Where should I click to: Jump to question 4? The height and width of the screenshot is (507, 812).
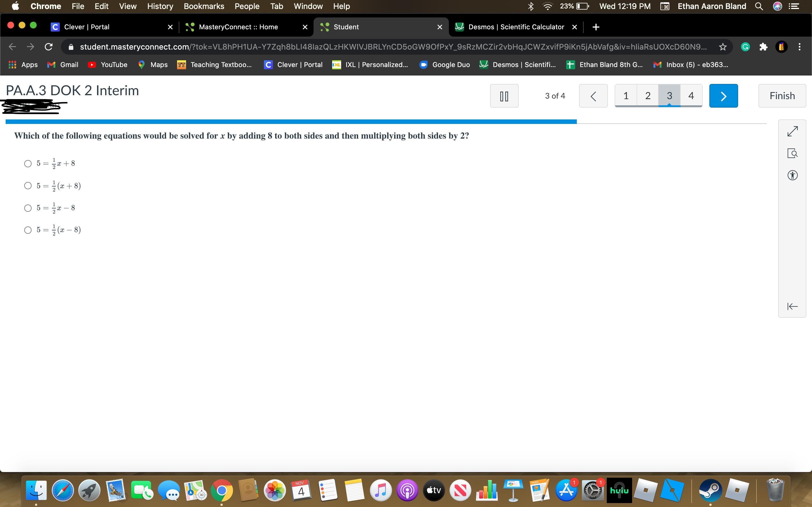pyautogui.click(x=691, y=96)
